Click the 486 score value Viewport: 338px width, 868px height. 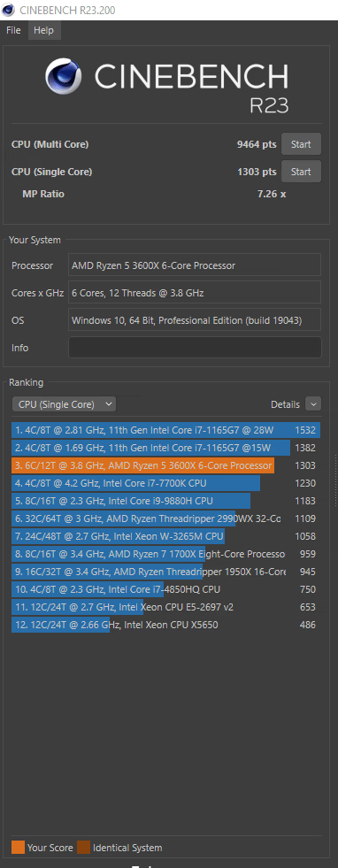307,625
